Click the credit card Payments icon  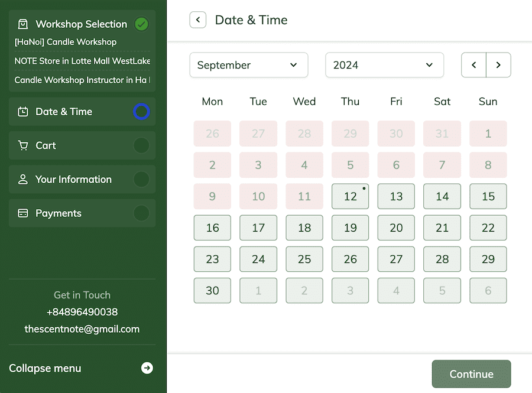click(23, 213)
